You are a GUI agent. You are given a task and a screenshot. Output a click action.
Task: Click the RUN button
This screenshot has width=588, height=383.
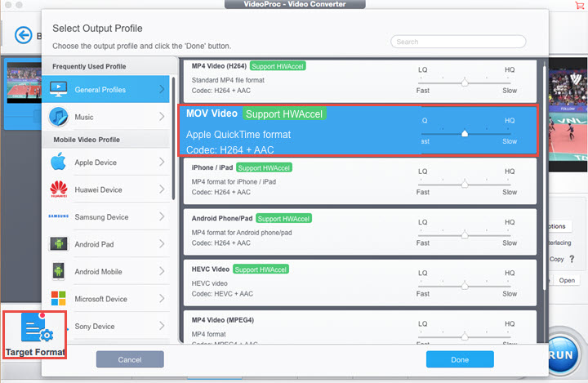tap(561, 354)
